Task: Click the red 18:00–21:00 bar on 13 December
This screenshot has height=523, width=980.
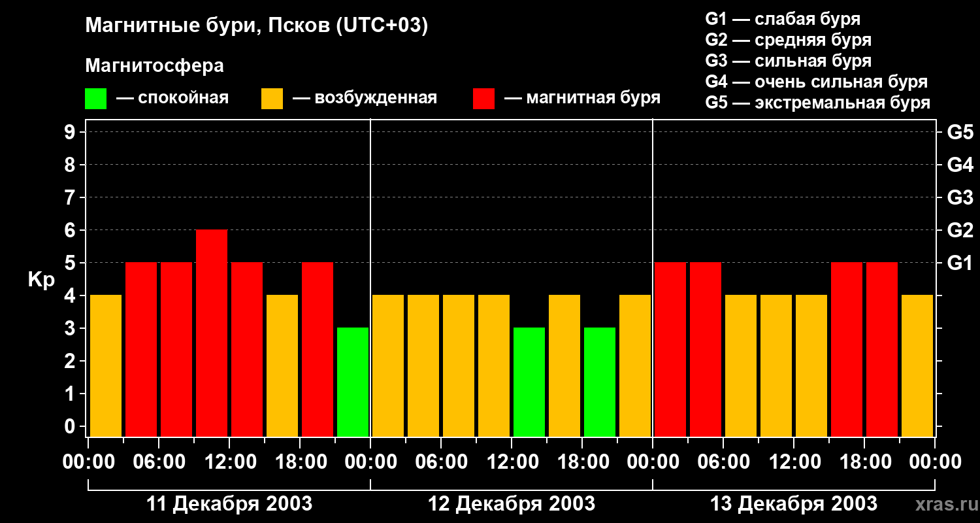Action: (882, 350)
